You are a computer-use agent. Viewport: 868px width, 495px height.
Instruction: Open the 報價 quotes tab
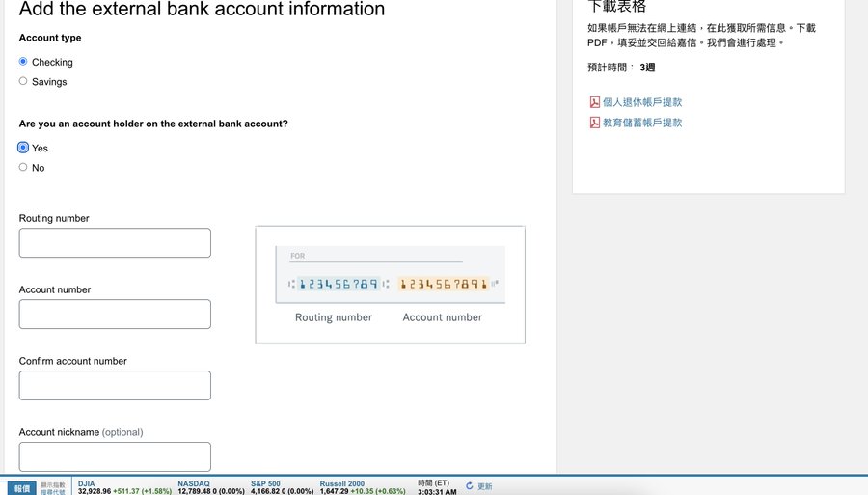click(18, 488)
